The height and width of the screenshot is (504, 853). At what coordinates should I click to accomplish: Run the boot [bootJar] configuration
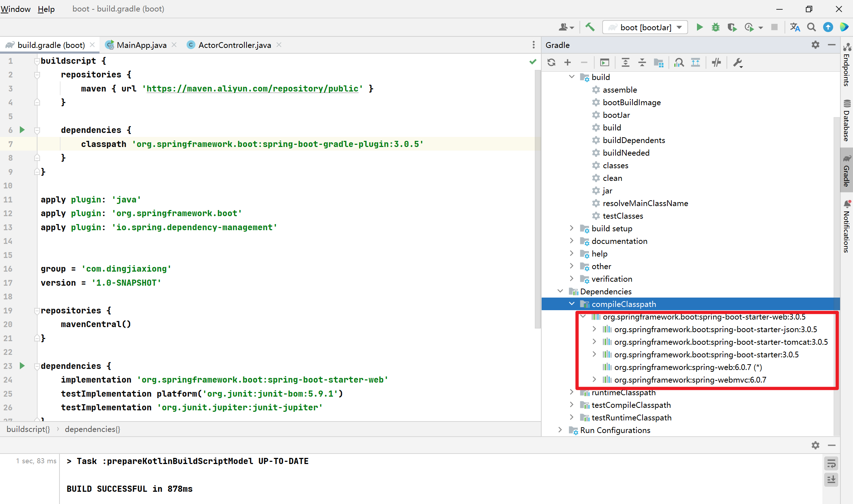(x=699, y=27)
